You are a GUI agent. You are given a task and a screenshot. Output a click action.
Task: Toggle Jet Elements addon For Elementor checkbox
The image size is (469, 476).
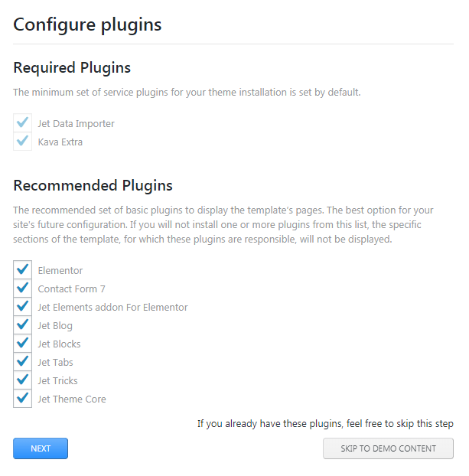point(22,307)
